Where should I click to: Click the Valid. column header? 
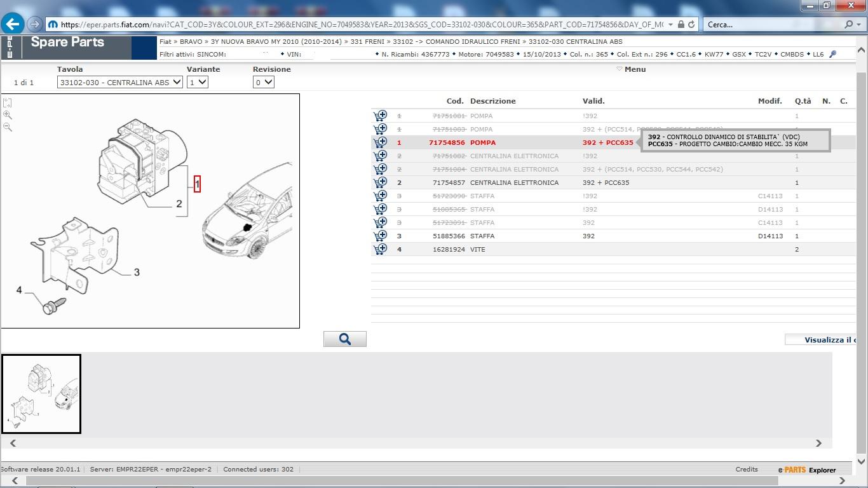593,101
